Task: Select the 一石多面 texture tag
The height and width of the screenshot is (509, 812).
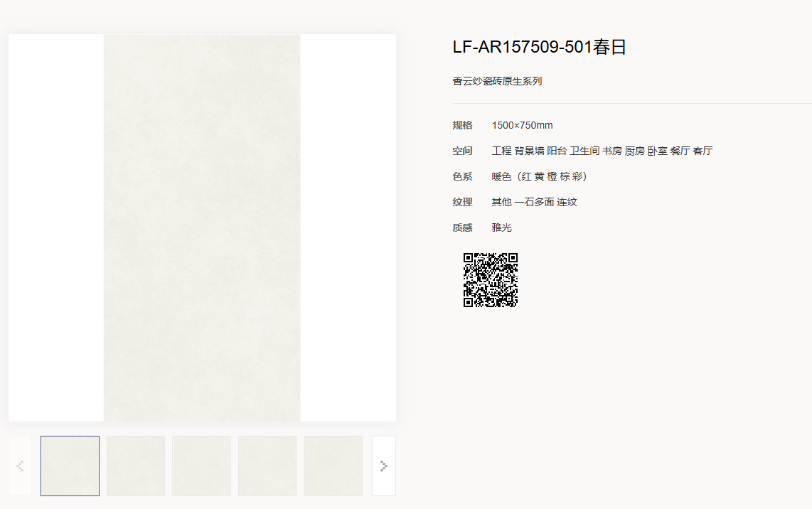Action: (534, 202)
